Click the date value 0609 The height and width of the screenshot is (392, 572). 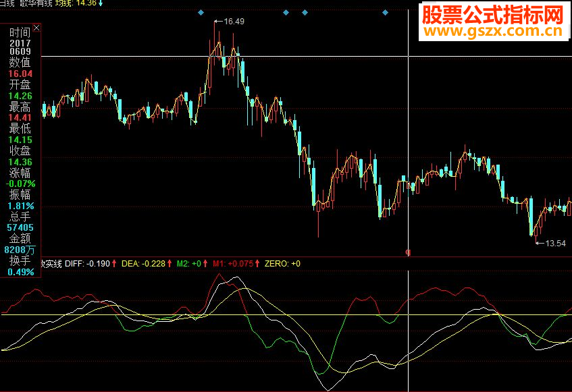(20, 52)
